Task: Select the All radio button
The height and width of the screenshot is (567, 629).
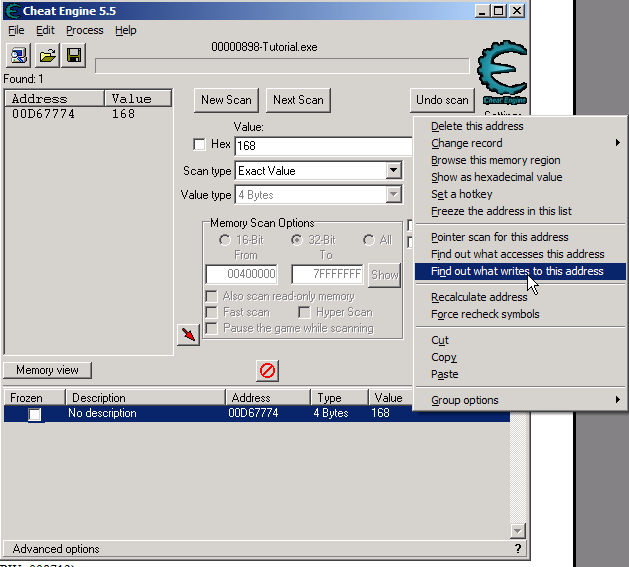Action: (x=369, y=240)
